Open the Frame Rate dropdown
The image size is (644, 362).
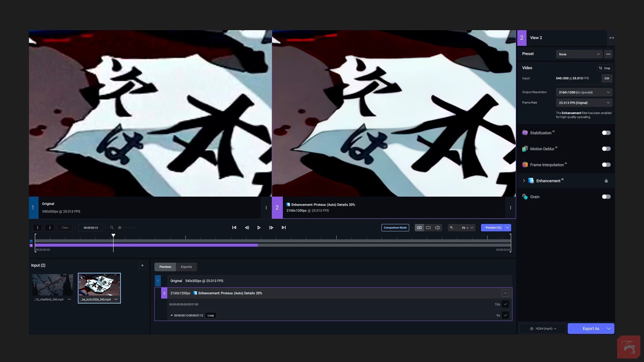coord(584,103)
